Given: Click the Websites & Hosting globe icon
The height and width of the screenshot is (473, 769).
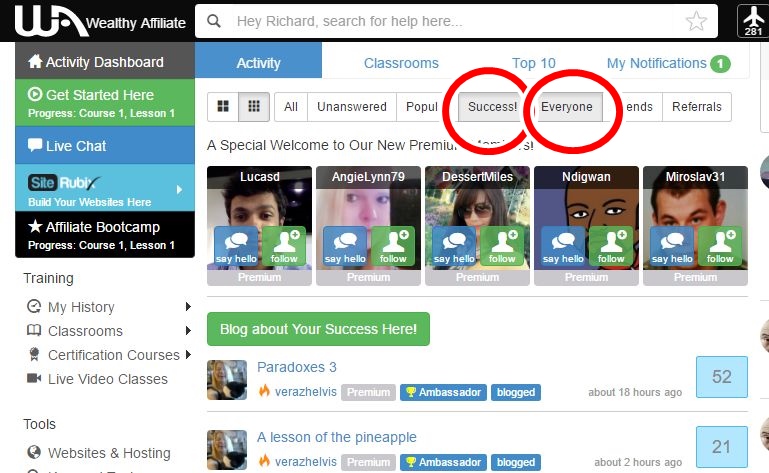Looking at the screenshot, I should click(x=34, y=452).
